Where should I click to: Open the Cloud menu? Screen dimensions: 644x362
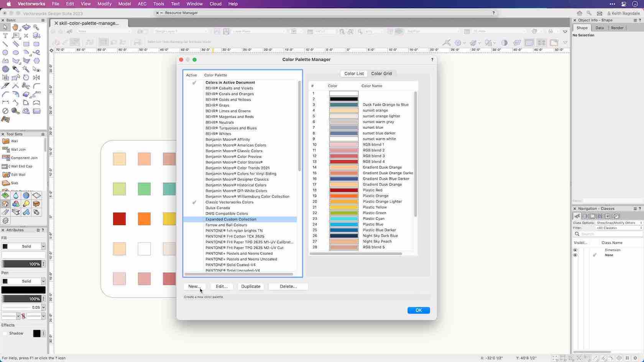point(215,4)
